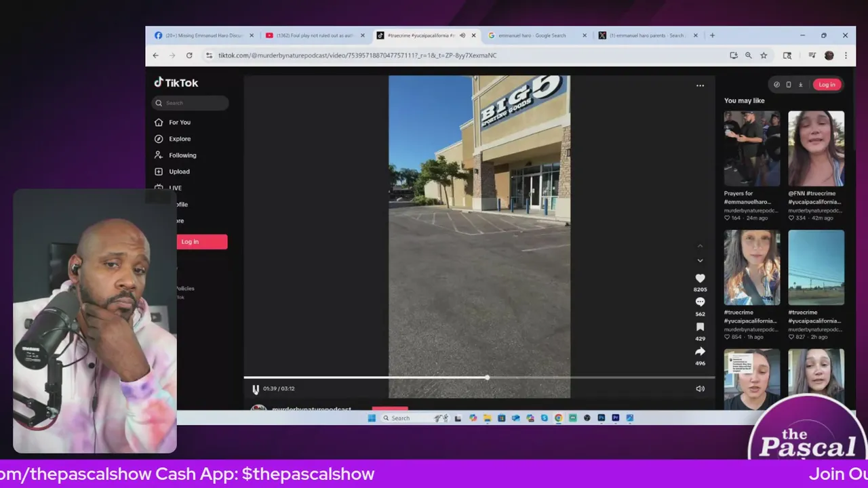Open Chrome media controls icon
This screenshot has height=488, width=868.
(x=812, y=56)
